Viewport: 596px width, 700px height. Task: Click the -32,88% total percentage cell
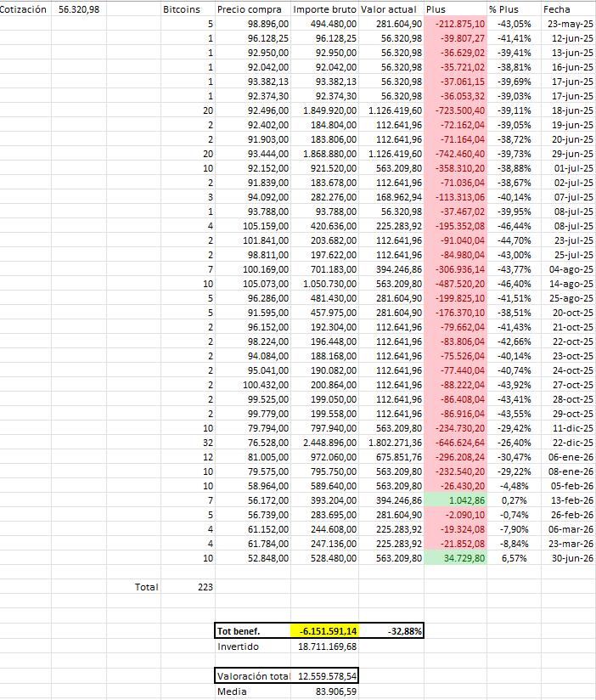[x=391, y=631]
